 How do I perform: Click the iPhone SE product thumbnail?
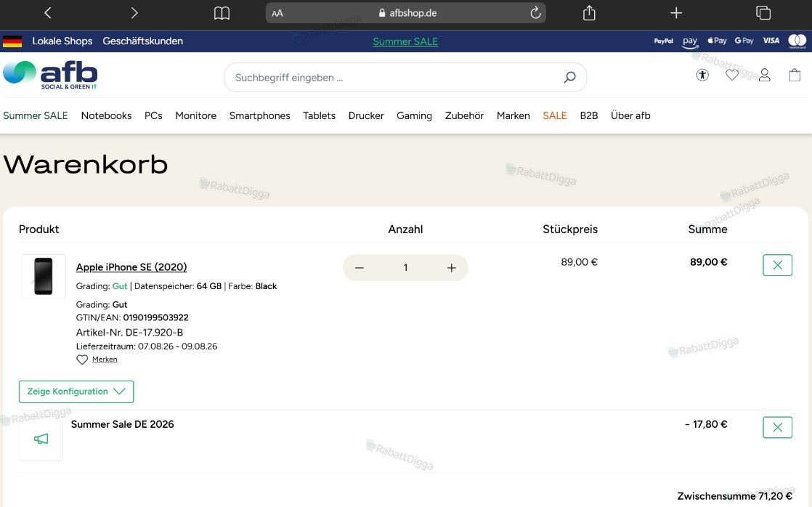pyautogui.click(x=44, y=277)
